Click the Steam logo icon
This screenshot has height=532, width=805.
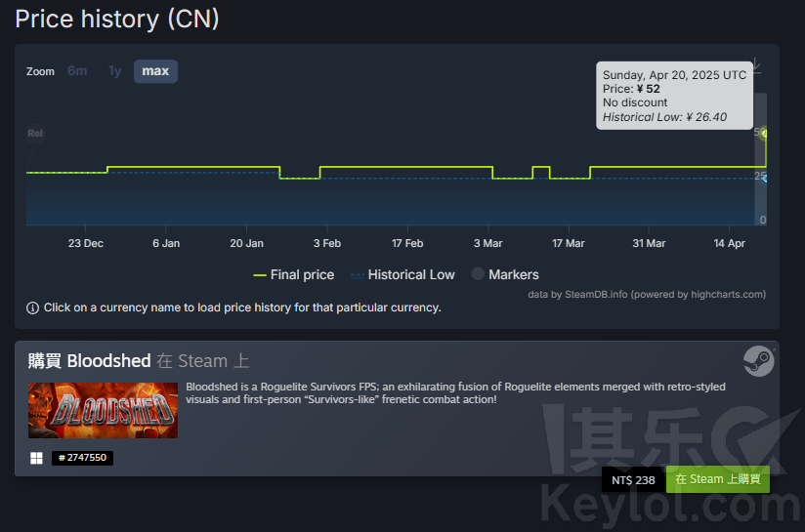click(759, 361)
